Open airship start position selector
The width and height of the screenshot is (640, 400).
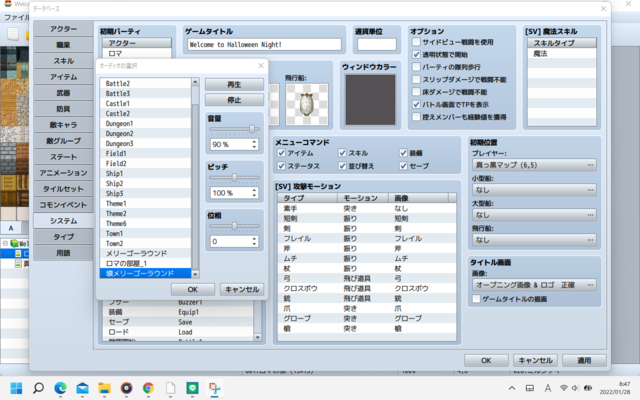(534, 240)
